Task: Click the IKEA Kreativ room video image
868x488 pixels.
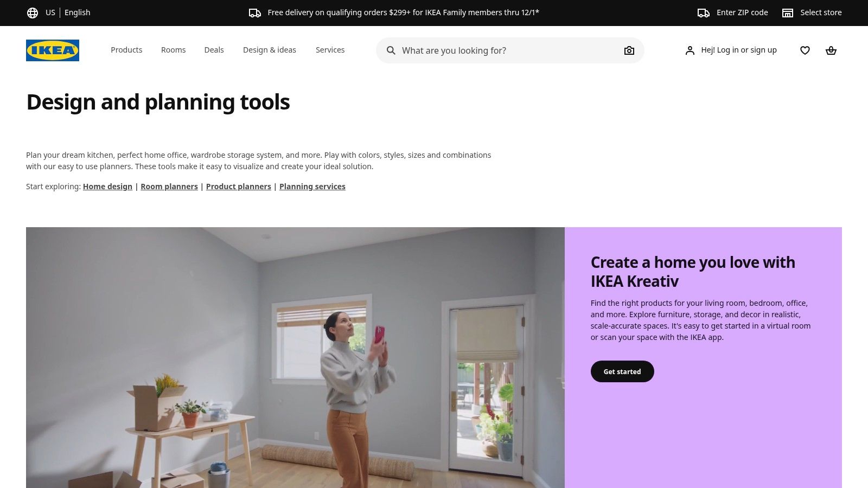Action: [295, 357]
